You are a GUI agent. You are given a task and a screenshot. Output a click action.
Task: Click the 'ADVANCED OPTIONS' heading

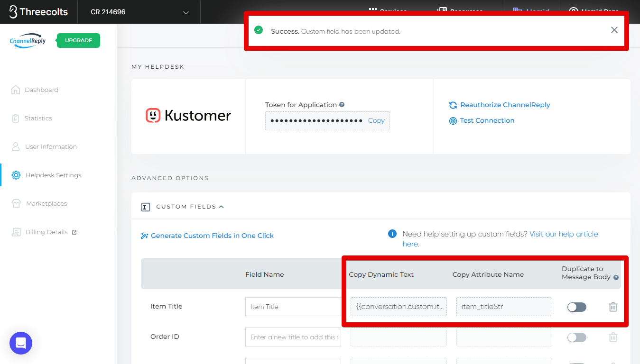tap(170, 178)
